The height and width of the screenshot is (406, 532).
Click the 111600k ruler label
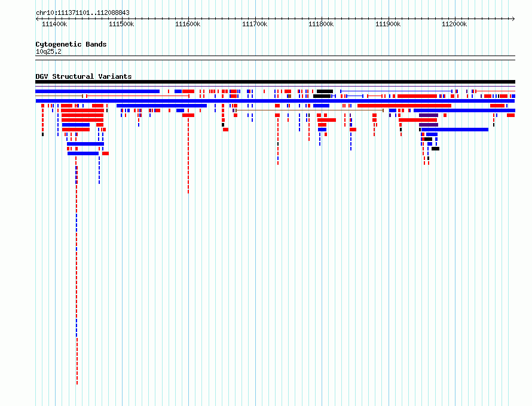pyautogui.click(x=188, y=24)
